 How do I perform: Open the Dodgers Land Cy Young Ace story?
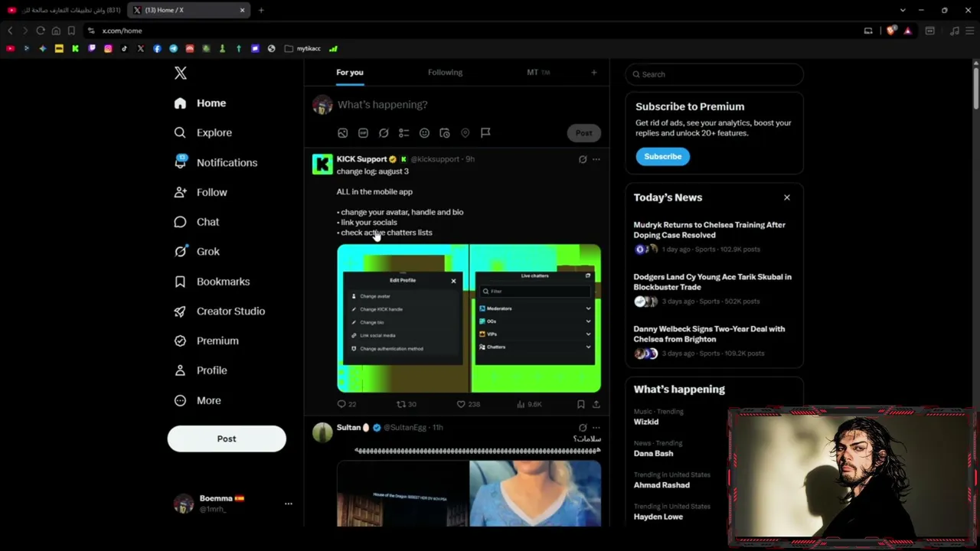(x=714, y=289)
